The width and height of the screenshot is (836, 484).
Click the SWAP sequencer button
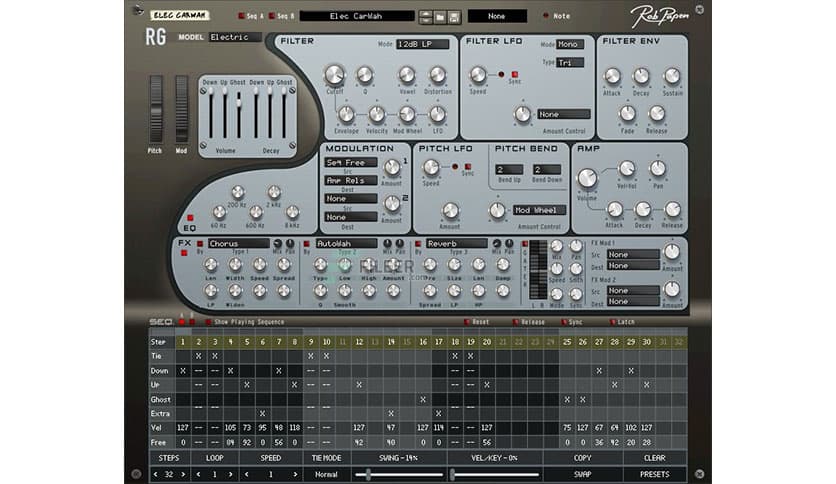(582, 474)
